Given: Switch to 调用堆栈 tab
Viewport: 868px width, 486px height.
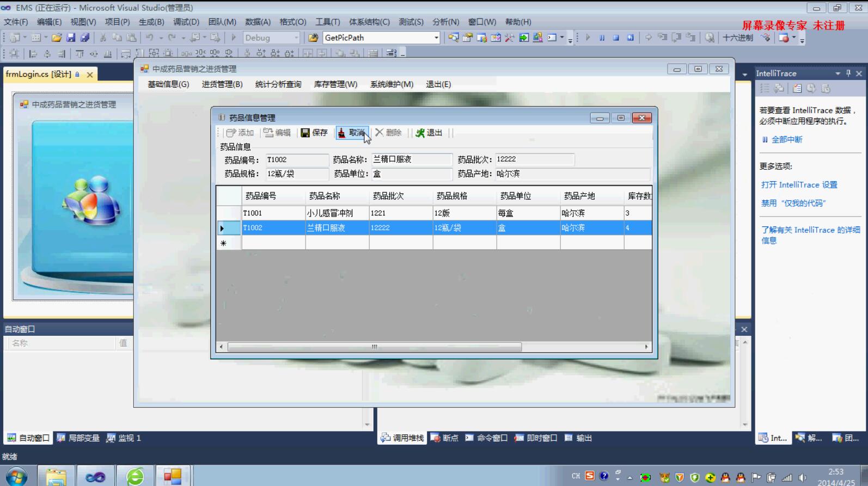Looking at the screenshot, I should pos(402,438).
